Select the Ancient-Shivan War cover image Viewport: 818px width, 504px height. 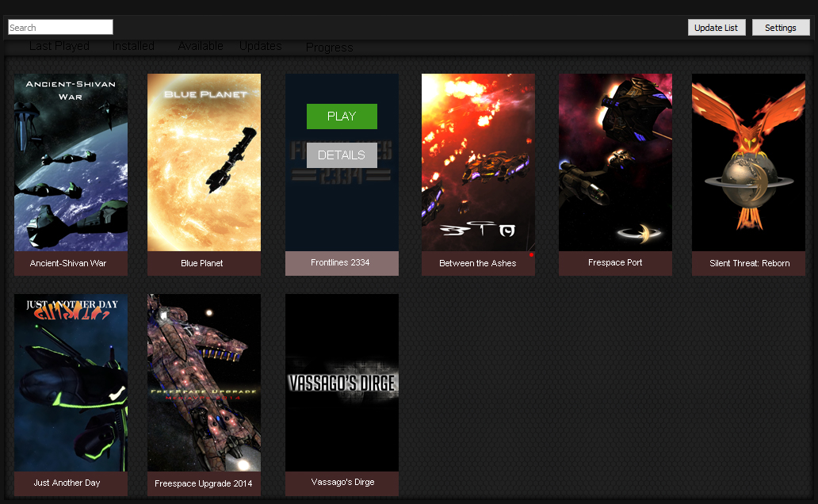tap(71, 162)
